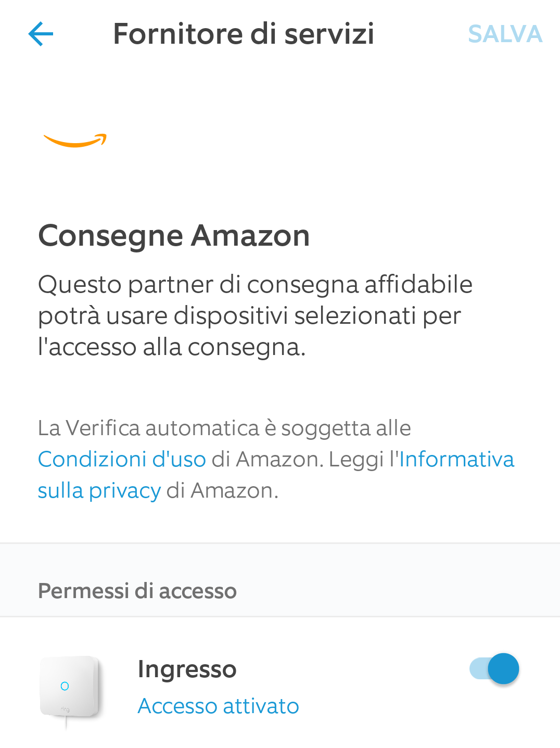Tap the Accesso attivato status link
The width and height of the screenshot is (560, 748).
coord(218,706)
